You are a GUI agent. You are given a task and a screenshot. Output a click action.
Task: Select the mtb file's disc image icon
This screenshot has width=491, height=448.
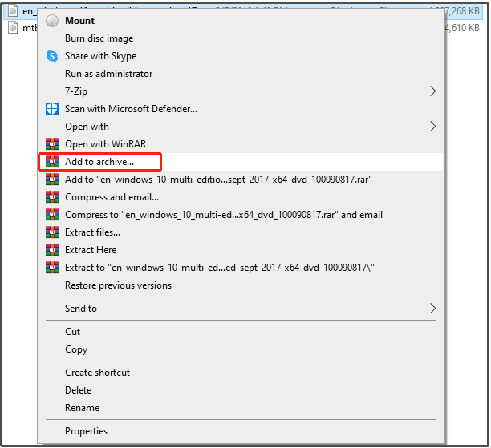[13, 28]
